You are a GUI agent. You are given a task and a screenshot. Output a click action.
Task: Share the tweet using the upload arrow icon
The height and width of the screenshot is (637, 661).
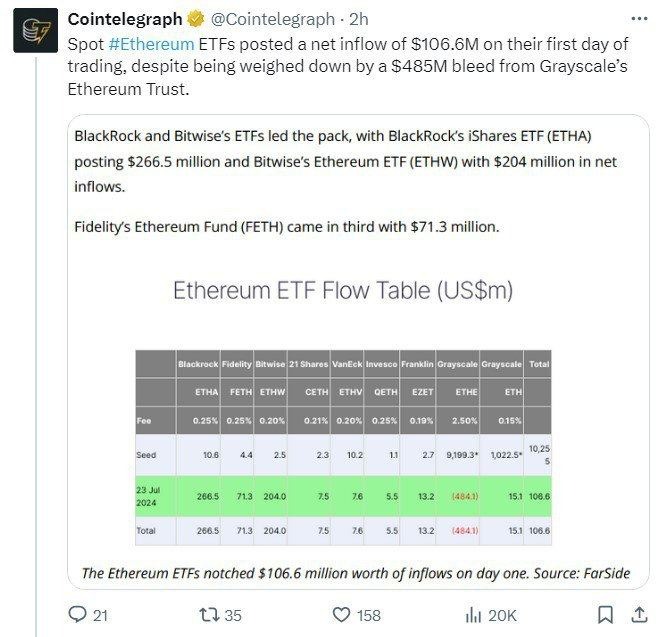pos(637,614)
